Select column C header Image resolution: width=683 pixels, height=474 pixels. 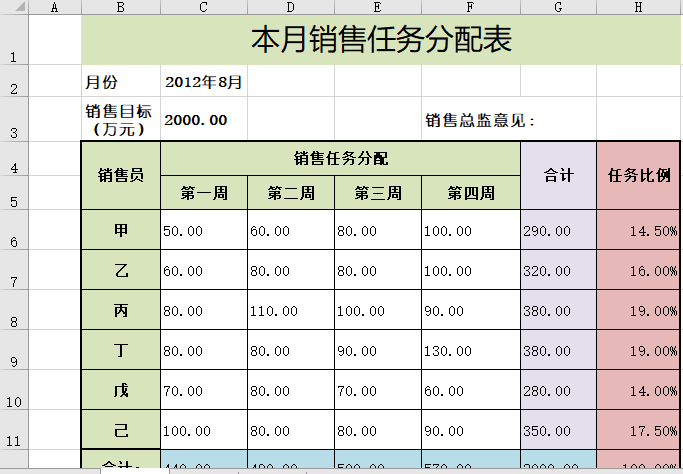click(203, 7)
